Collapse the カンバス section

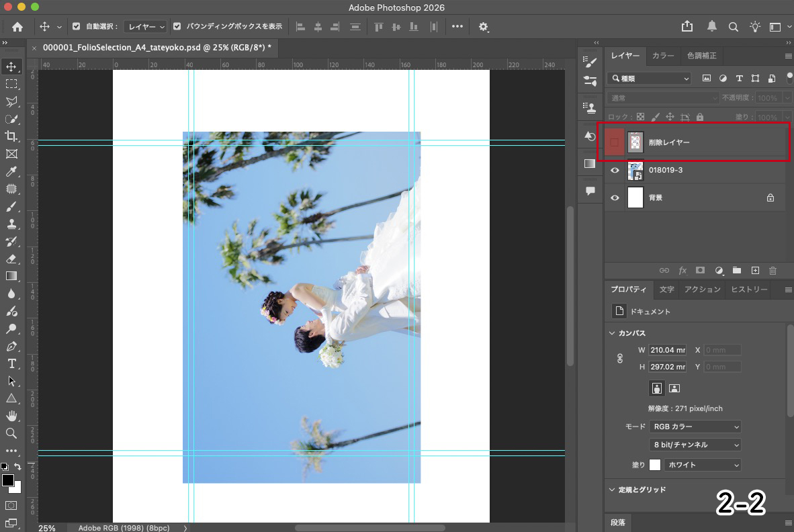click(x=612, y=333)
